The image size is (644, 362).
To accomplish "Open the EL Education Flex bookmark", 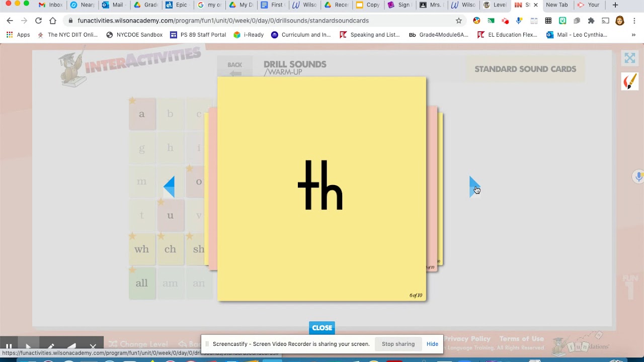I will pos(508,35).
